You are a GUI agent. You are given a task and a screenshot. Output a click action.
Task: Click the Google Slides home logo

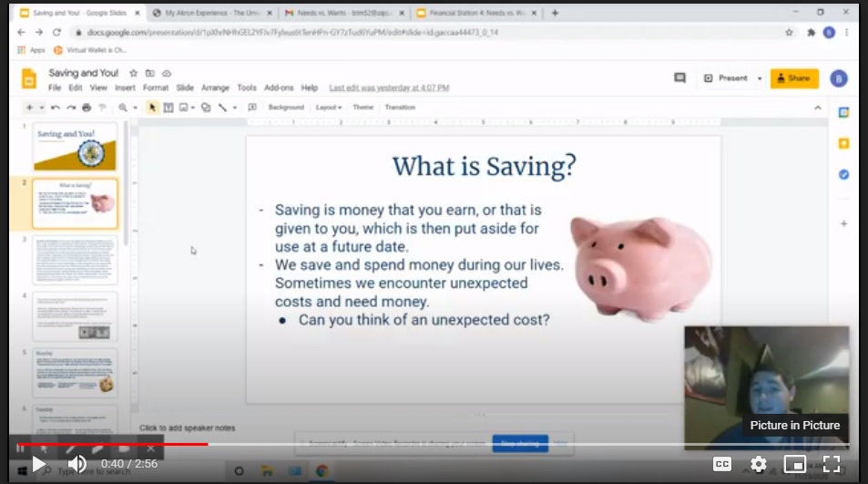pyautogui.click(x=29, y=78)
